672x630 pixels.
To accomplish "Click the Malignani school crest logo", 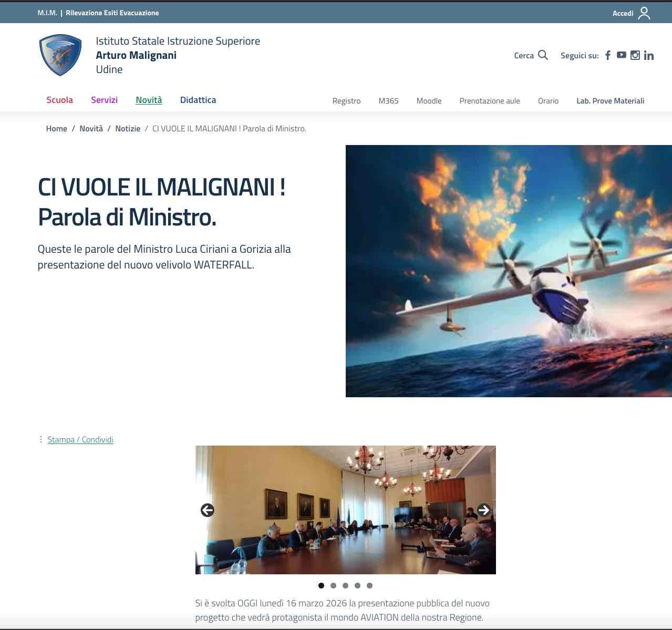I will coord(60,55).
